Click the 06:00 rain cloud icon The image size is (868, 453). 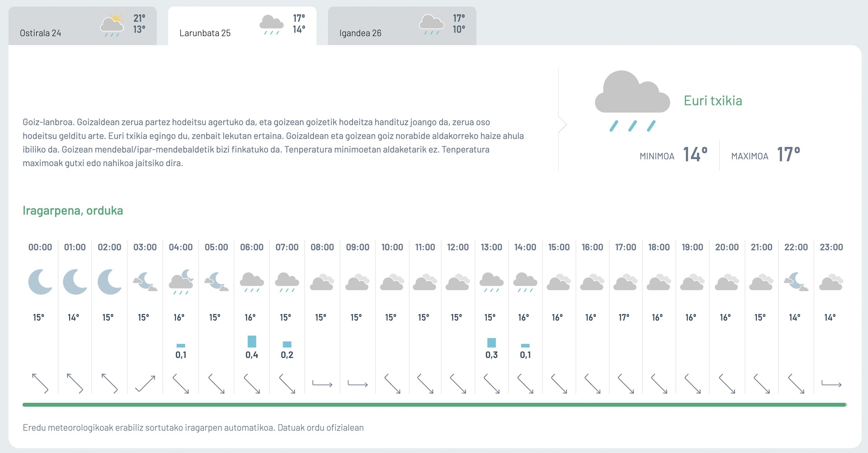252,283
